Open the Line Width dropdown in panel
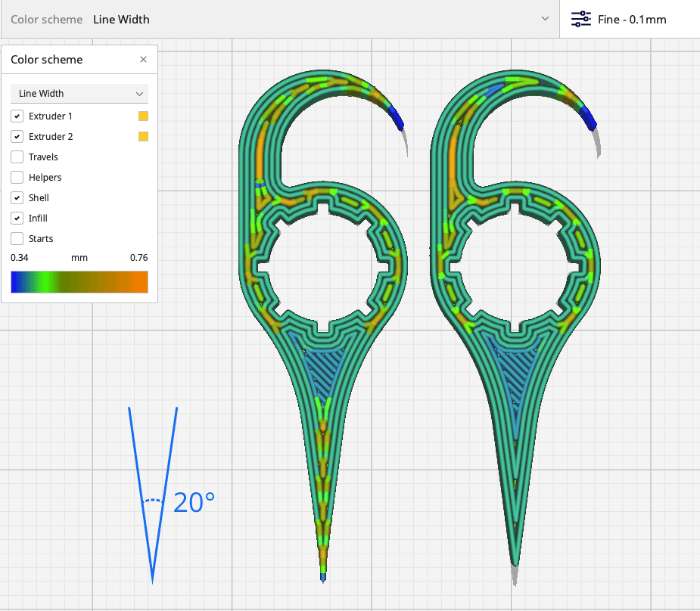Viewport: 700px width, 611px height. [79, 94]
